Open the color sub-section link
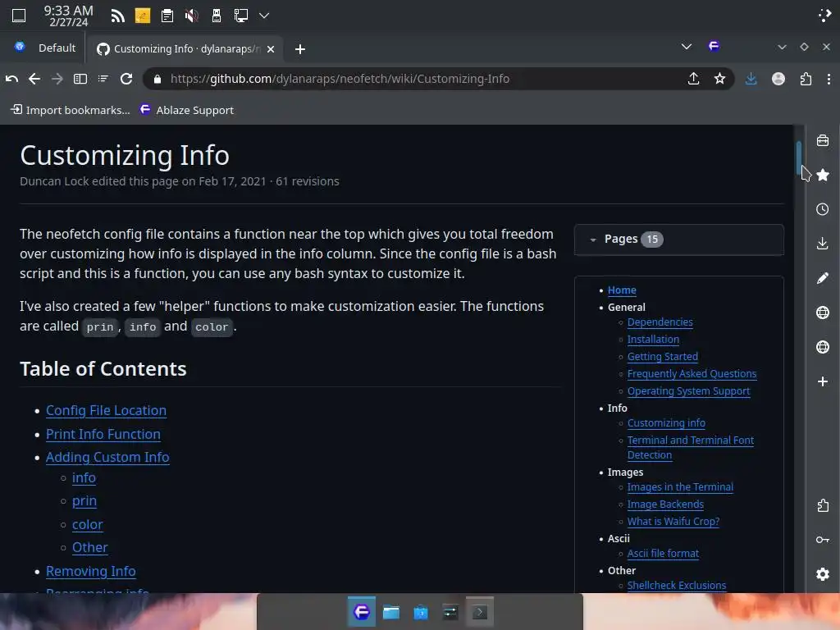The height and width of the screenshot is (630, 840). (87, 524)
